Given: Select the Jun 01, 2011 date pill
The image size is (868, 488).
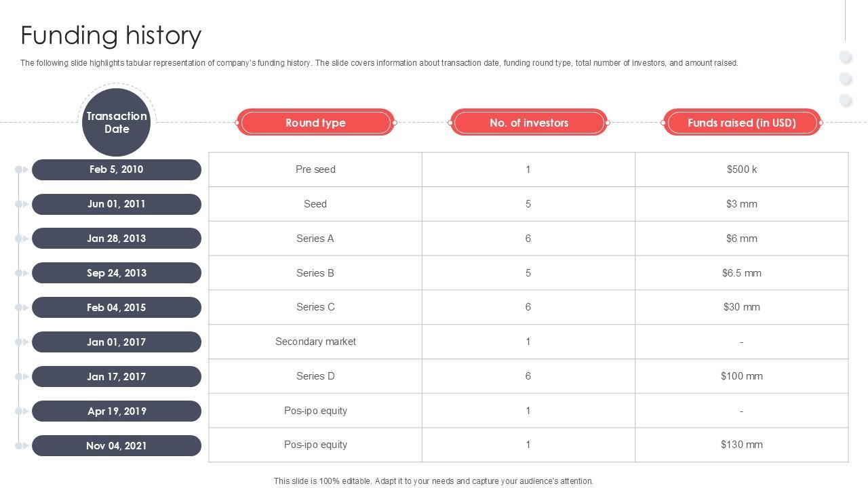Looking at the screenshot, I should (x=117, y=204).
